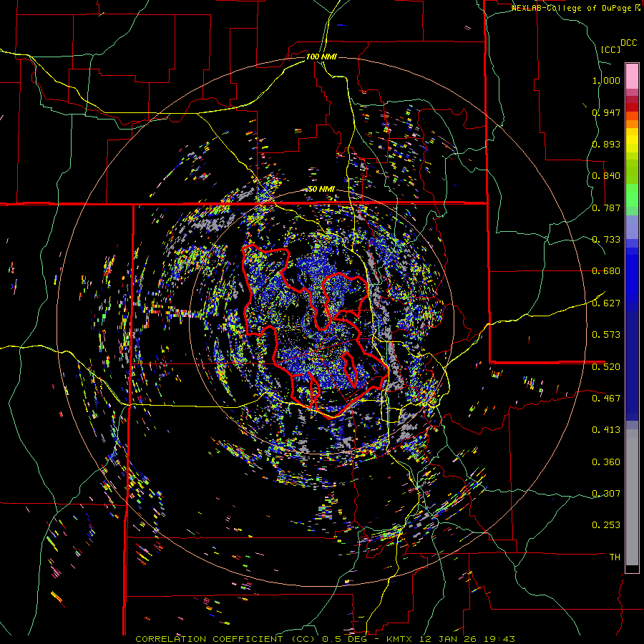
Task: Click the 1.000 value on the color scale
Action: 606,80
